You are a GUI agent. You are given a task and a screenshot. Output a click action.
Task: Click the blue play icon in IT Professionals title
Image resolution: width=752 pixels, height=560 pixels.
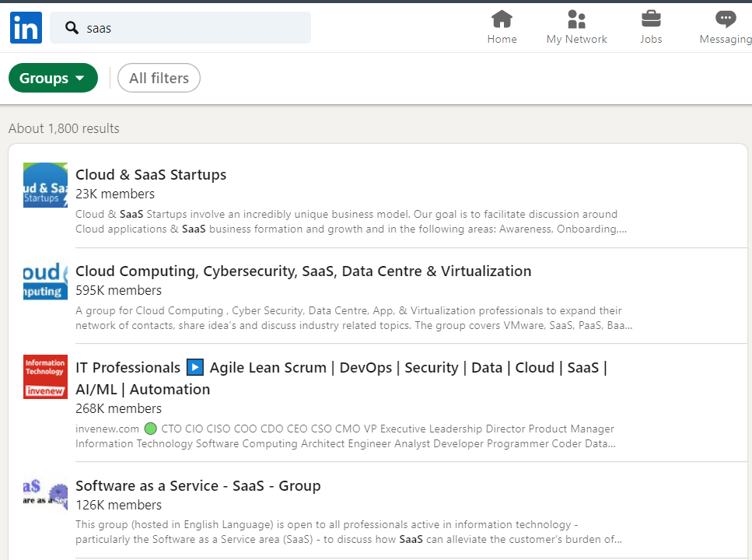point(195,368)
